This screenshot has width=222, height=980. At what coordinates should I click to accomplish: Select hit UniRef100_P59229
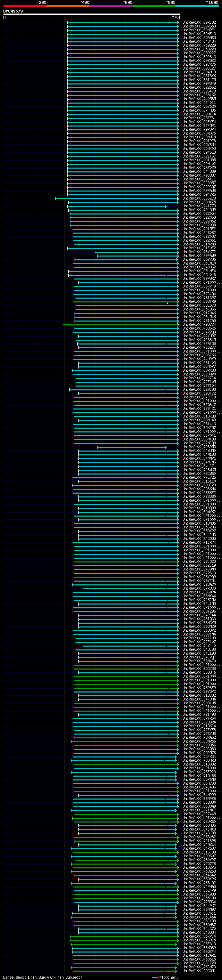pyautogui.click(x=199, y=45)
